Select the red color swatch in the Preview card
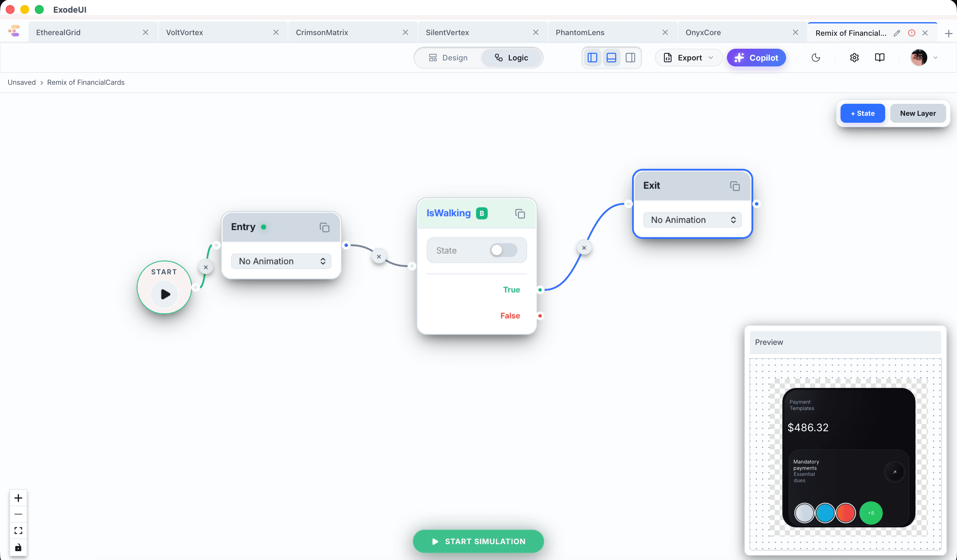Viewport: 957px width, 560px height. point(846,513)
